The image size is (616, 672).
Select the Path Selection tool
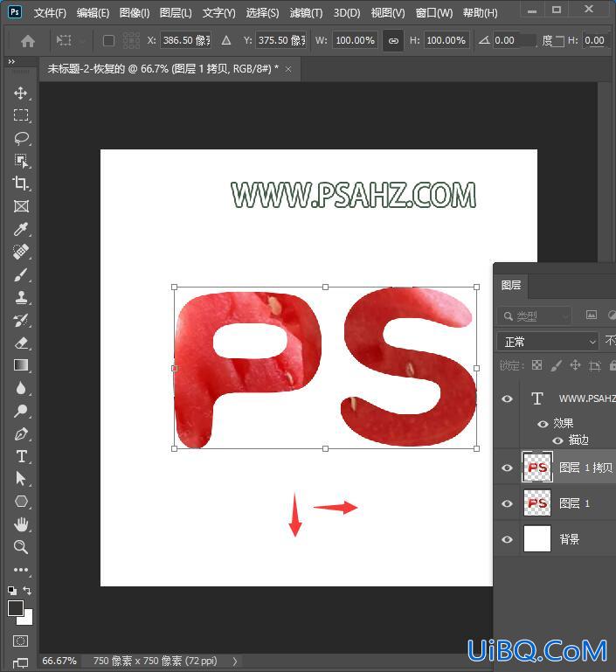pos(21,479)
